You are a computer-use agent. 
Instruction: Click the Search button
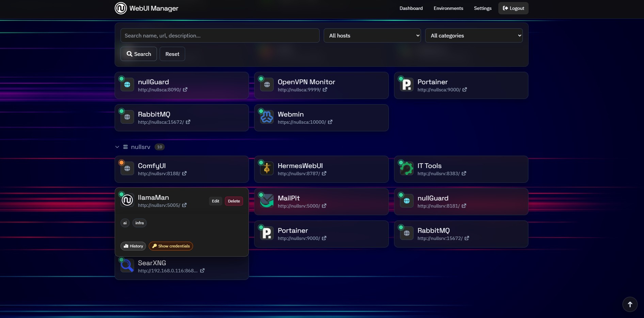[x=139, y=54]
